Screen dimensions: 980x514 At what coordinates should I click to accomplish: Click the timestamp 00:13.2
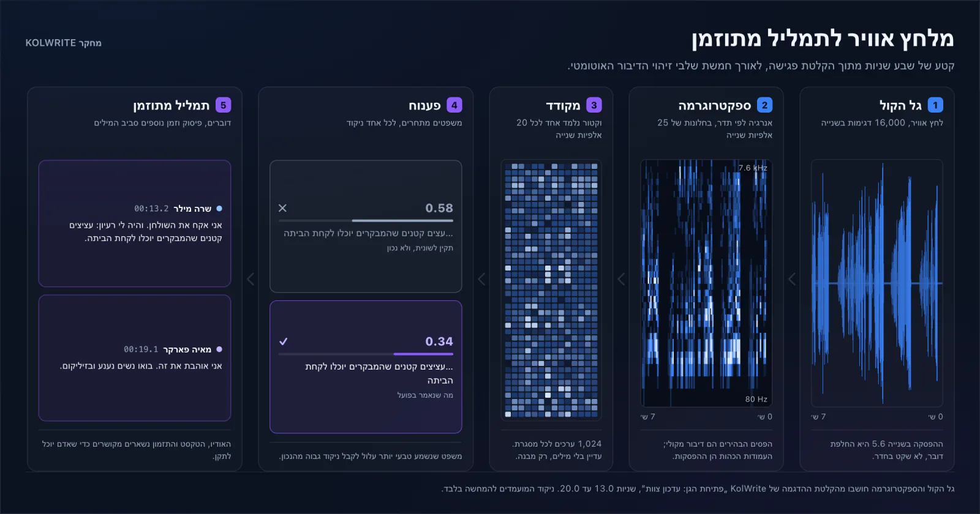pyautogui.click(x=151, y=209)
